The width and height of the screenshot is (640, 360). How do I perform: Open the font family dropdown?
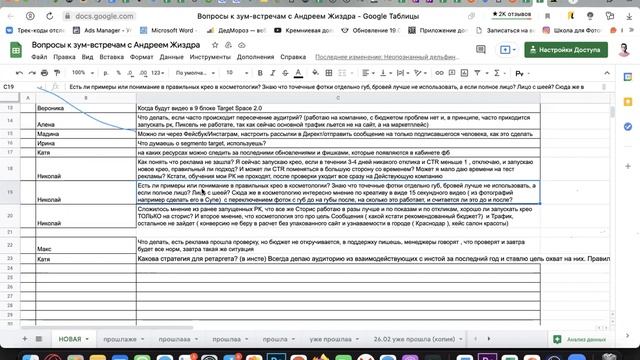coord(195,73)
